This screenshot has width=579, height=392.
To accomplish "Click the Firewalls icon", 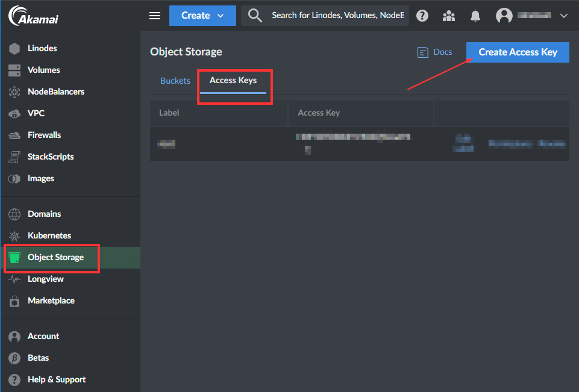I will click(x=14, y=135).
